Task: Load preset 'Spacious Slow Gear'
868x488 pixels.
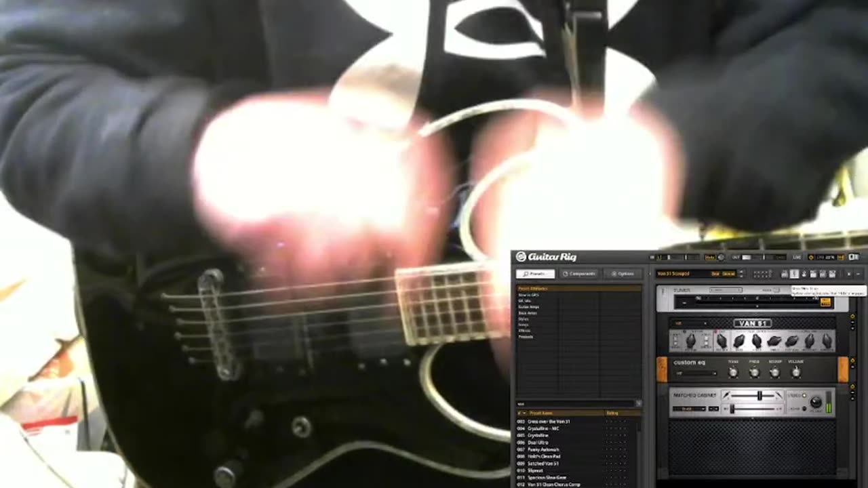Action: pyautogui.click(x=547, y=478)
